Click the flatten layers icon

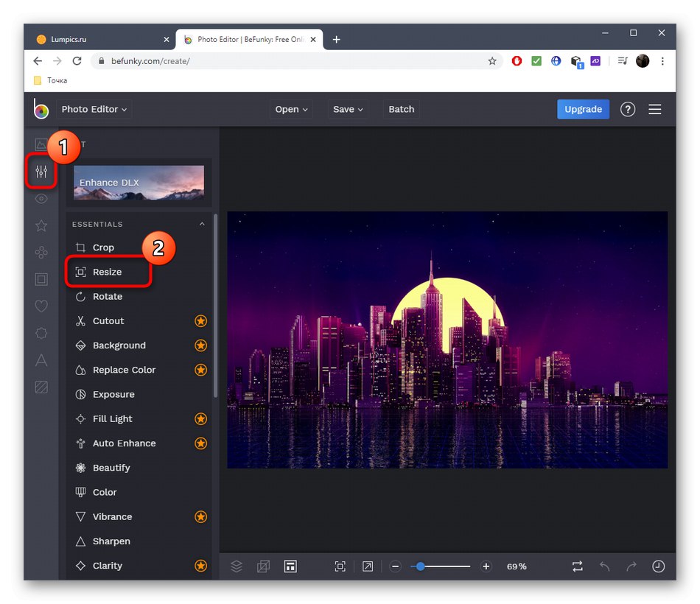pos(263,566)
